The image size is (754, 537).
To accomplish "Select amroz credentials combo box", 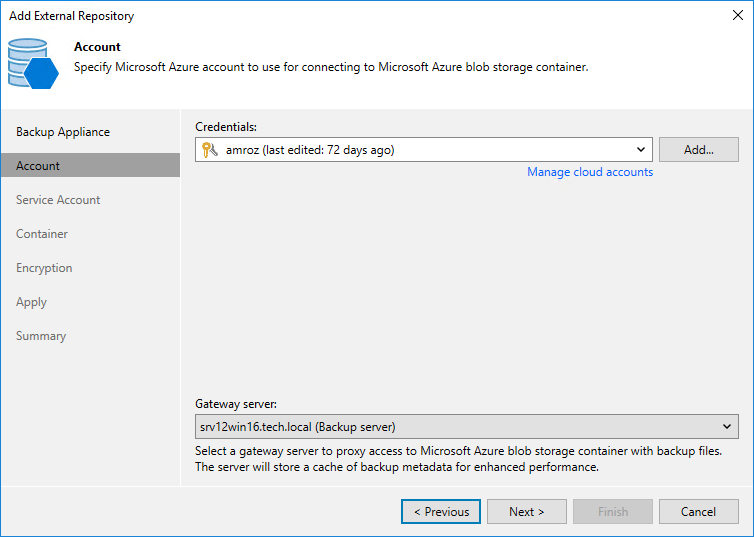I will (x=420, y=150).
